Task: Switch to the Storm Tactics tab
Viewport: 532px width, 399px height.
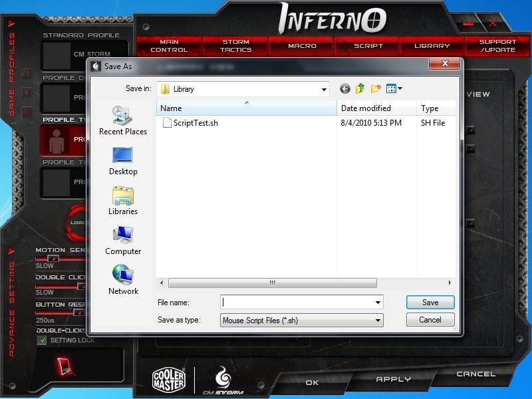Action: click(235, 46)
